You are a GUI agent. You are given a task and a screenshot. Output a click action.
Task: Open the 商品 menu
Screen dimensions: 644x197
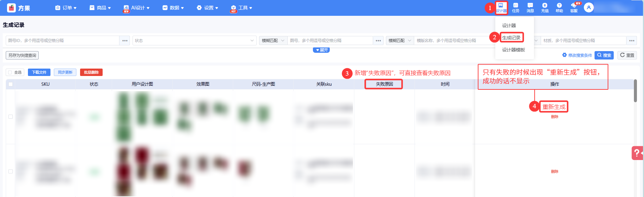pyautogui.click(x=100, y=8)
